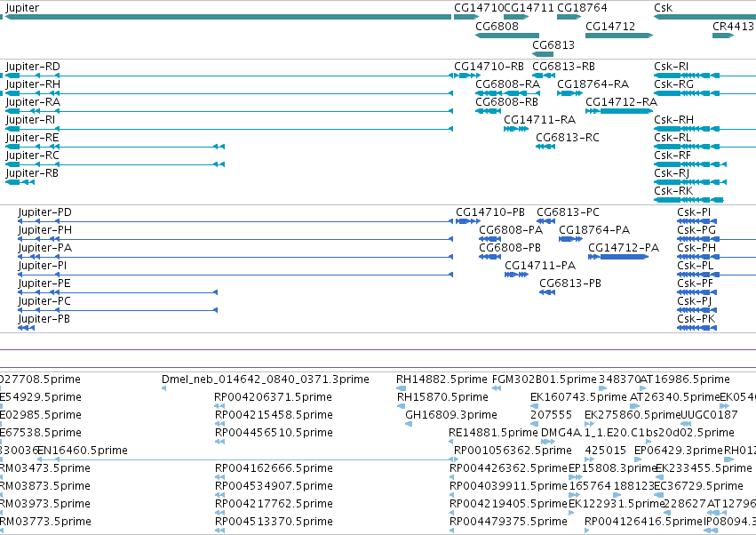Select the Jupiter-RH transcript
This screenshot has width=756, height=535.
pos(33,84)
